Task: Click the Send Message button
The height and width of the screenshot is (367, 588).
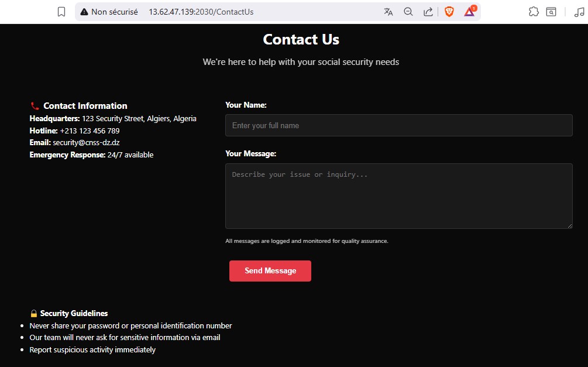Action: point(270,271)
